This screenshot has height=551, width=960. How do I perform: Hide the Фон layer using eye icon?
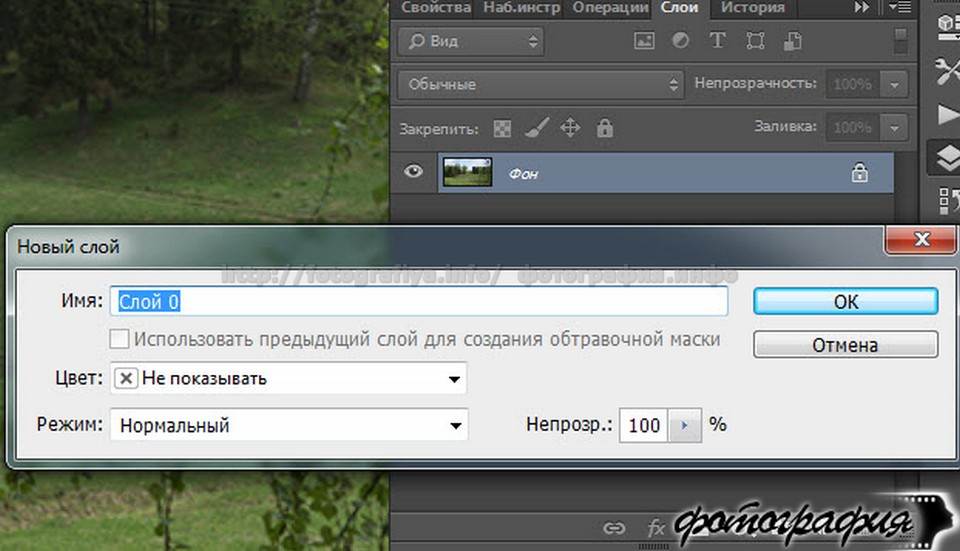click(414, 172)
